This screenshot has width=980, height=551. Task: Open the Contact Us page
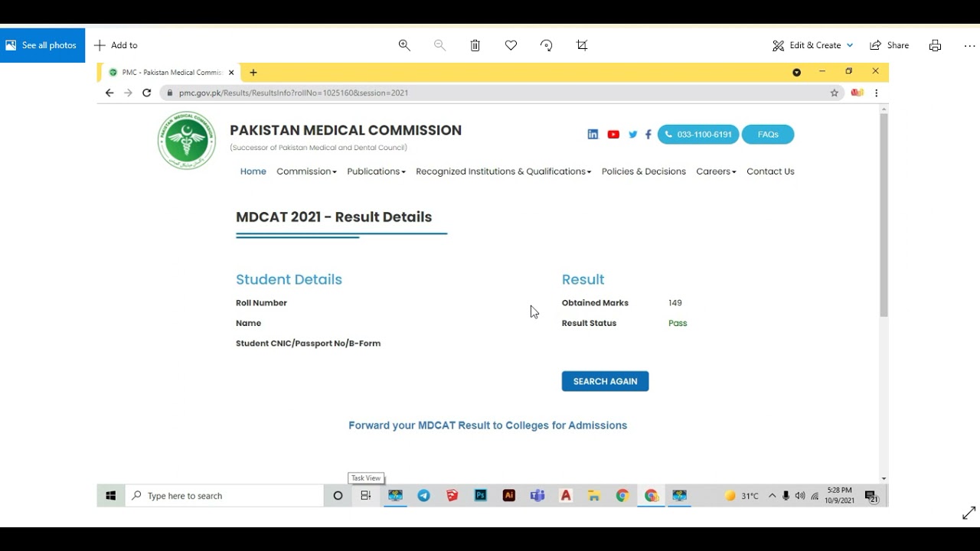coord(770,171)
